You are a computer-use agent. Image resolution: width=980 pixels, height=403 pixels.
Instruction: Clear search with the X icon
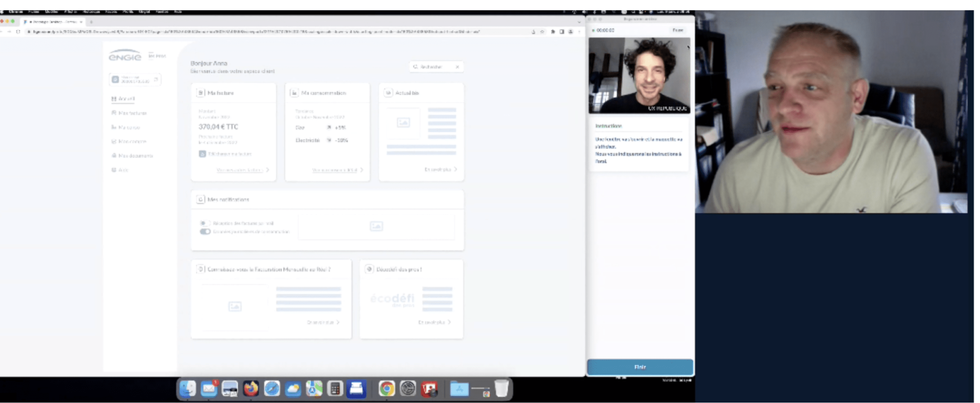(457, 67)
